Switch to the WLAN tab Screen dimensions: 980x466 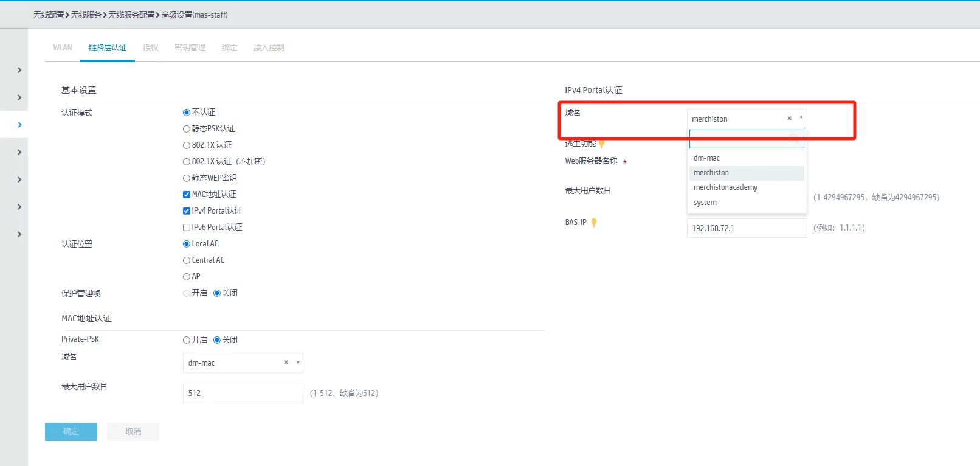(63, 47)
